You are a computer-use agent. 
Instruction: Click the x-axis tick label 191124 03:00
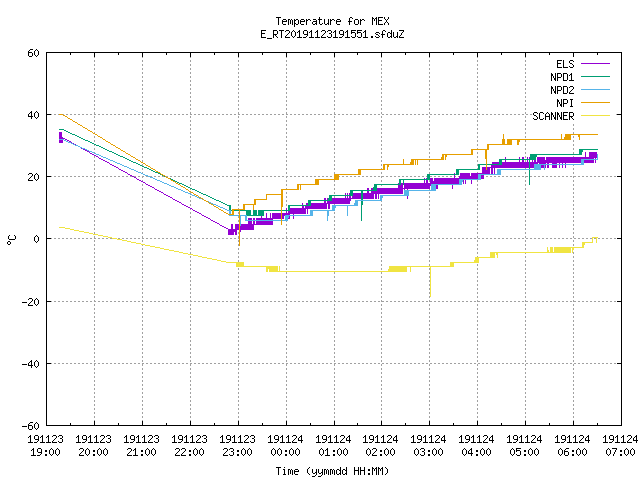pyautogui.click(x=428, y=446)
